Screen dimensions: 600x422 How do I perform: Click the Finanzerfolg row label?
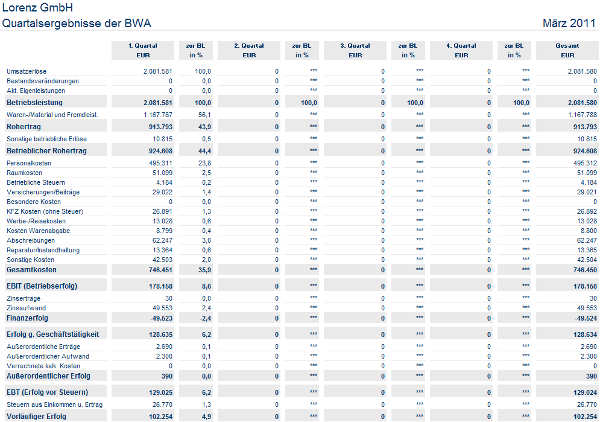[27, 318]
